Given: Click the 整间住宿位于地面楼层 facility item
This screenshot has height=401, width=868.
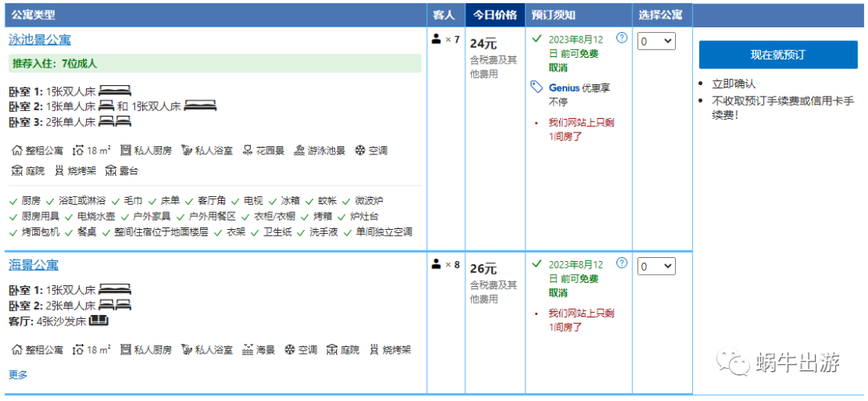Looking at the screenshot, I should click(161, 232).
